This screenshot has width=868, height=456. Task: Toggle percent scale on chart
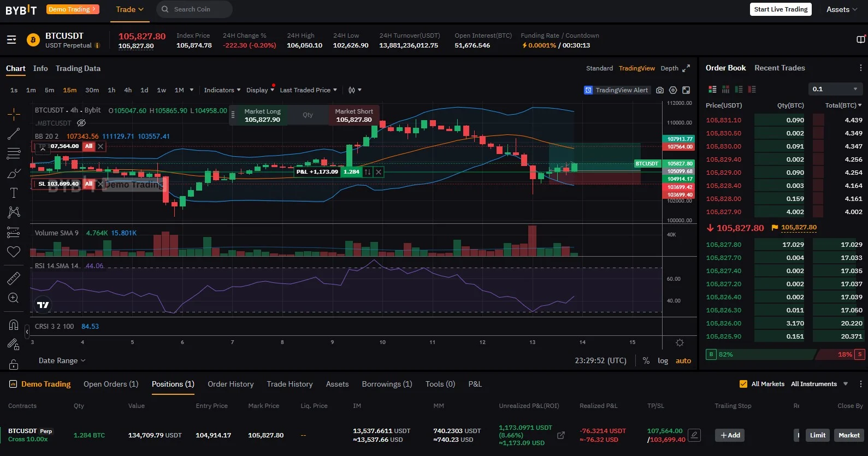point(646,361)
